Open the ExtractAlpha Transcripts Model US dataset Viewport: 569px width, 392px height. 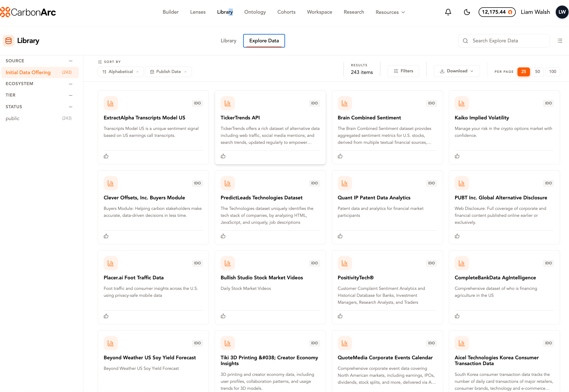(145, 118)
